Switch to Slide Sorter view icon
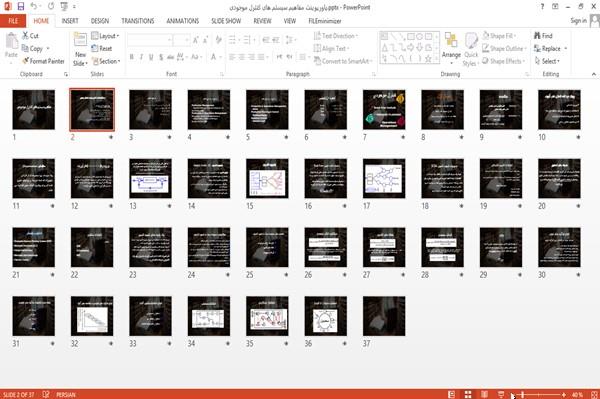The width and height of the screenshot is (600, 399). coord(468,394)
